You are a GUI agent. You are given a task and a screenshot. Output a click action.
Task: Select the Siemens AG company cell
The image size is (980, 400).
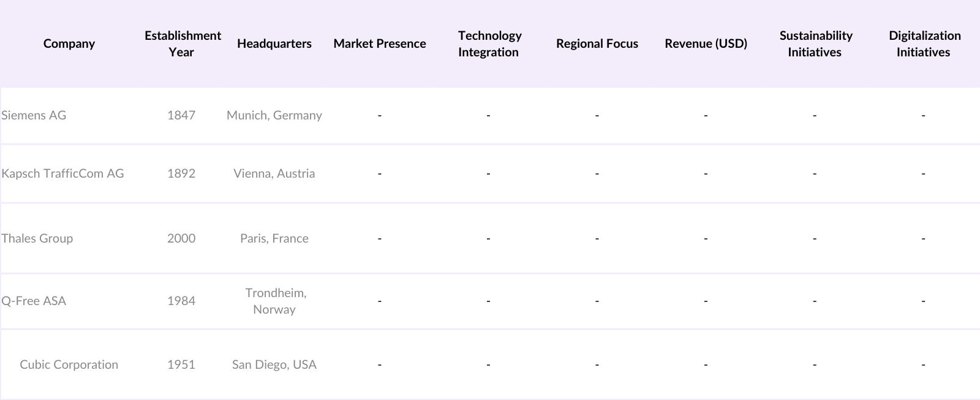point(34,115)
